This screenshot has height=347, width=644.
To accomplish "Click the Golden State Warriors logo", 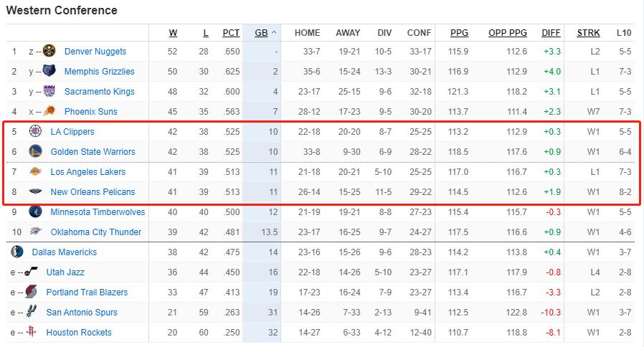I will 35,152.
